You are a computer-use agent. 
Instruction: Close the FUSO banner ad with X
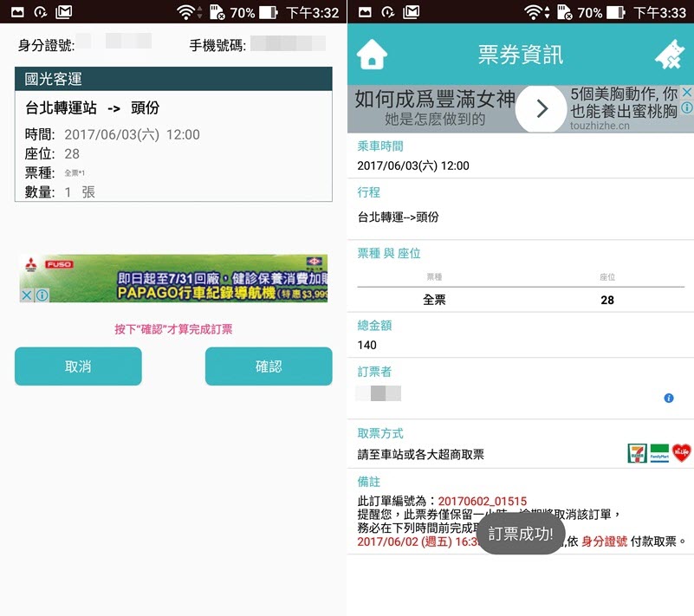(x=27, y=295)
